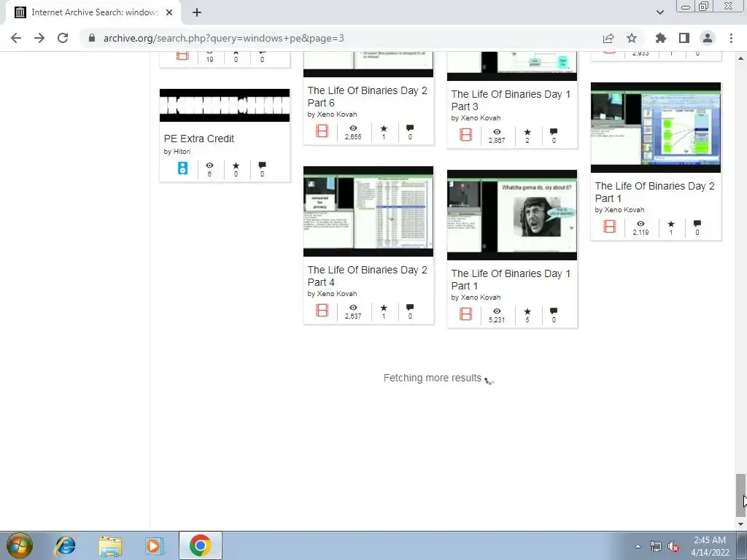Viewport: 747px width, 560px height.
Task: Click the Day 2 Part 4 movie icon
Action: [322, 311]
